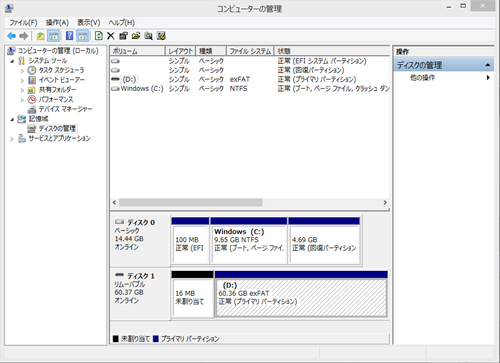Click the horizontal scrollbar thumb in volume list
The height and width of the screenshot is (363, 500).
click(191, 202)
